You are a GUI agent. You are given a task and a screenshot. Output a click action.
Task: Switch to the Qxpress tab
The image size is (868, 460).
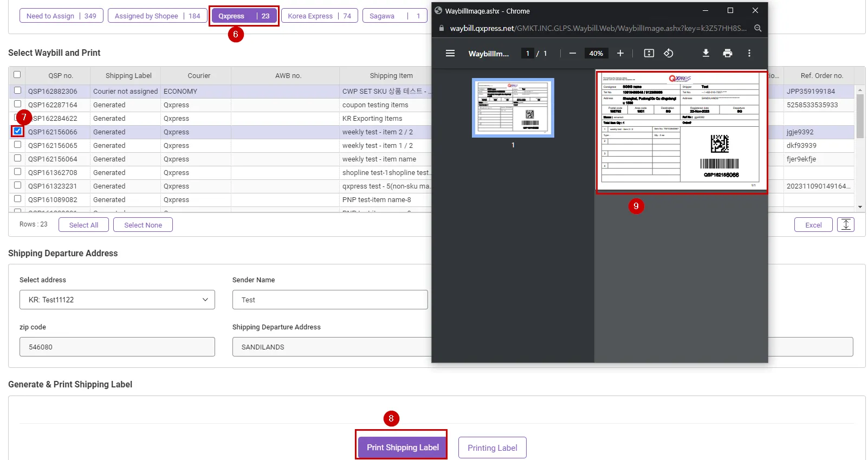(244, 16)
